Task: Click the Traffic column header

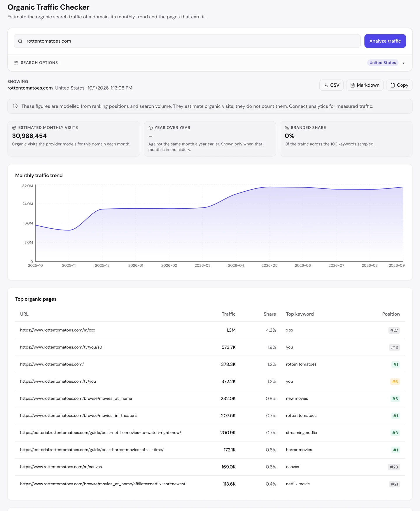Action: (228, 314)
